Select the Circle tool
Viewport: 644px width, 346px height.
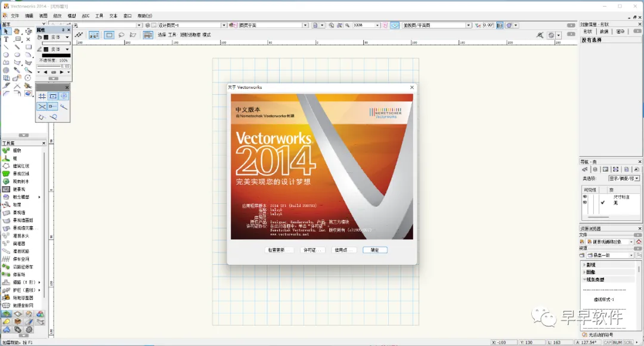[6, 55]
